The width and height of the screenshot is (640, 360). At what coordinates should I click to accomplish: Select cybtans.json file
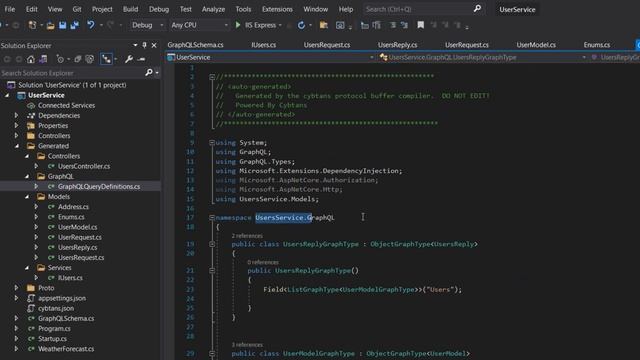[56, 309]
